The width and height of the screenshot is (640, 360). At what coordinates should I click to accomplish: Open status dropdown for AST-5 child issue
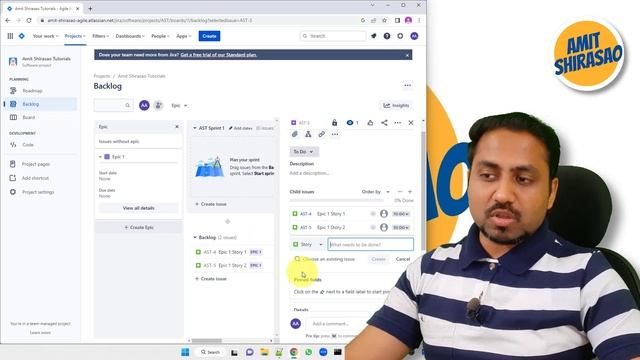[x=401, y=227]
